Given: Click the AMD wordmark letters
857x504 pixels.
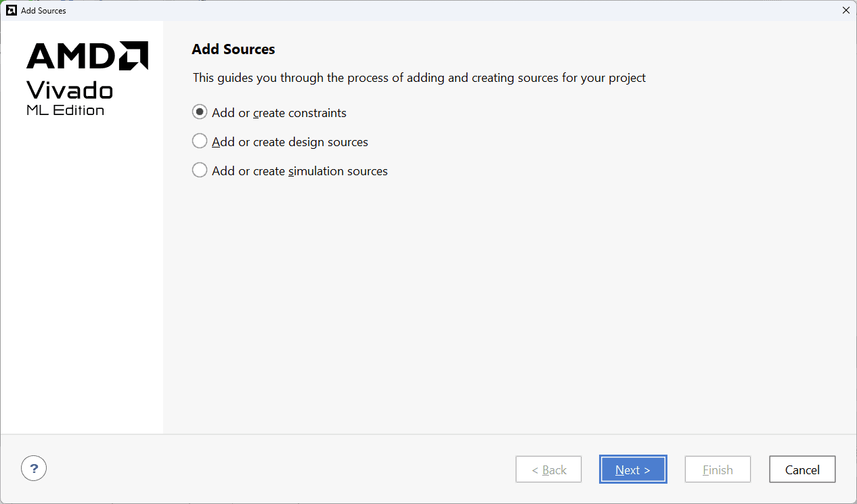Looking at the screenshot, I should pos(71,56).
